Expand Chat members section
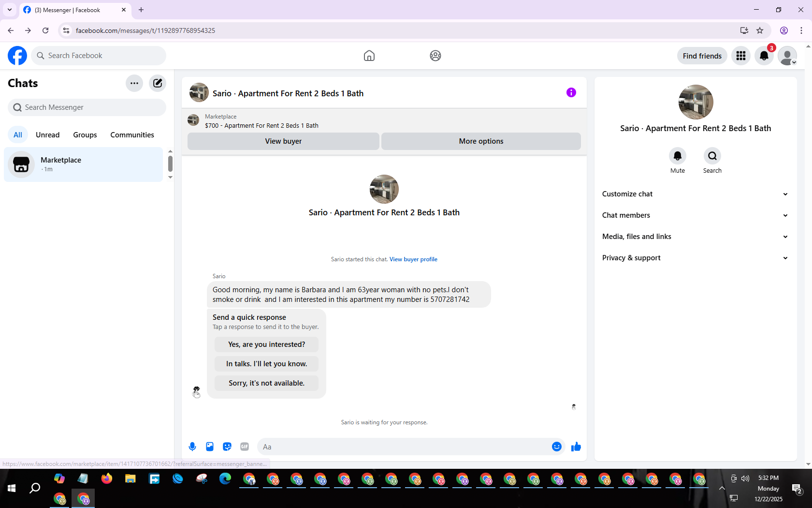812x508 pixels. pos(695,215)
